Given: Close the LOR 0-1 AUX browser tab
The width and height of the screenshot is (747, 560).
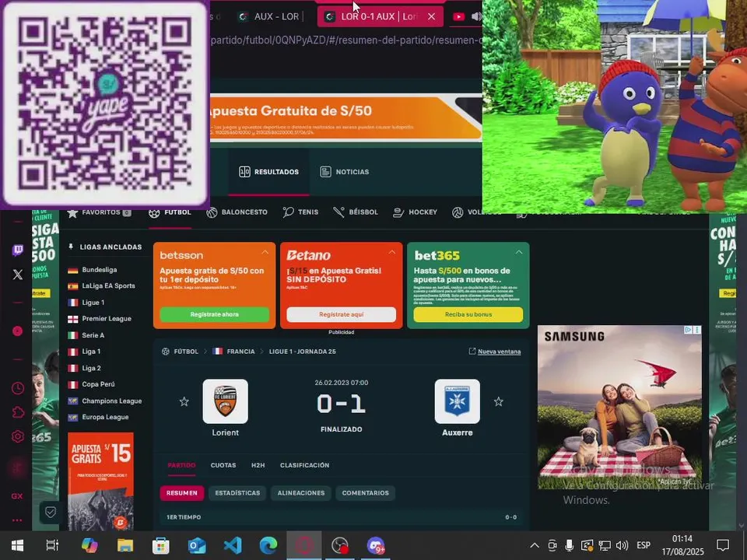Looking at the screenshot, I should 431,16.
